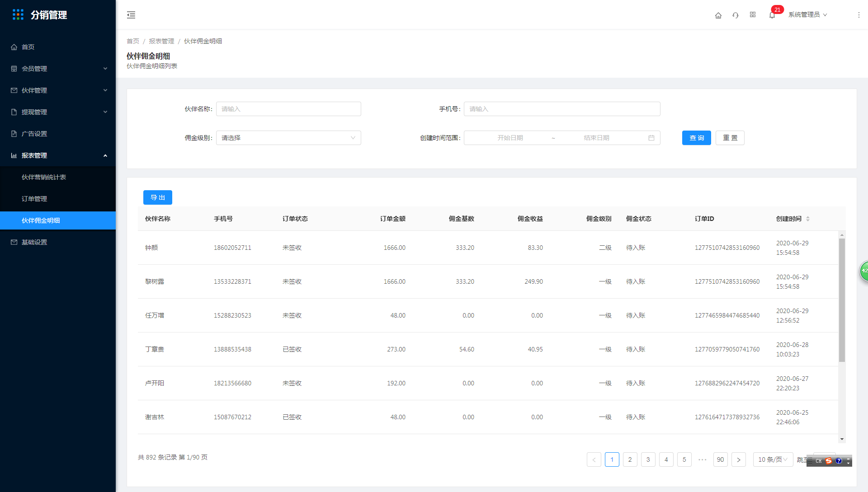Click 谢吉林 row partner name
Viewport: 868px width, 492px height.
155,417
